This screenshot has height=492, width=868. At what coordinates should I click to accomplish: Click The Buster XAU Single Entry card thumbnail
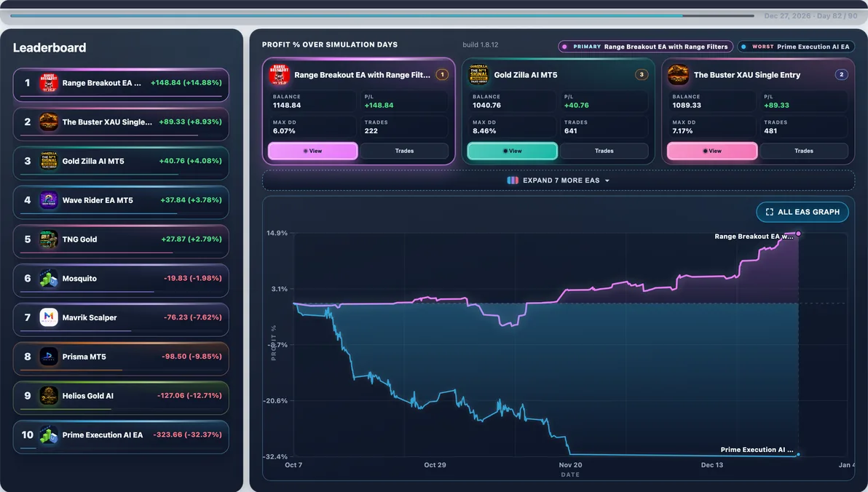pyautogui.click(x=678, y=75)
